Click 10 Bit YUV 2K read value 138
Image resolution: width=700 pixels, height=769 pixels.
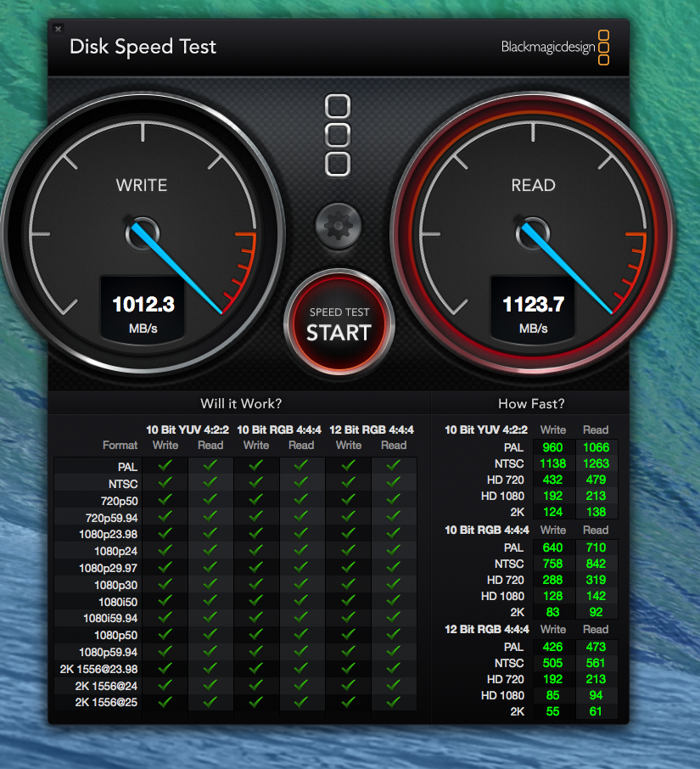pyautogui.click(x=596, y=512)
